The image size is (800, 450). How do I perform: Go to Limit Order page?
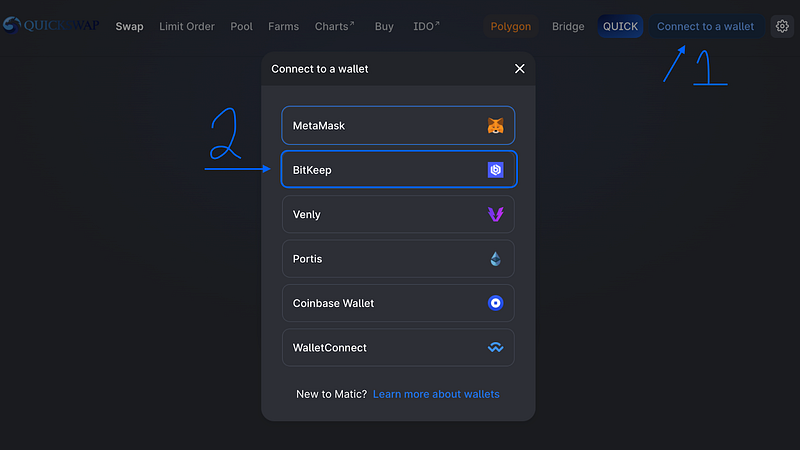tap(187, 27)
